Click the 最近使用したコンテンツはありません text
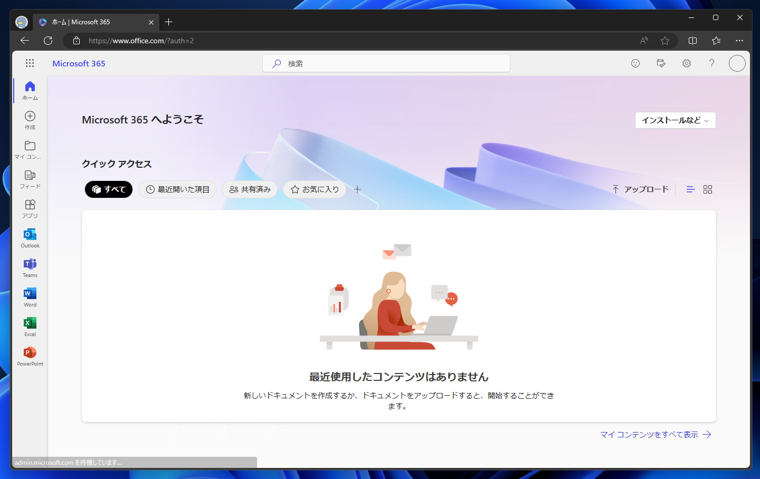This screenshot has height=479, width=760. tap(399, 377)
